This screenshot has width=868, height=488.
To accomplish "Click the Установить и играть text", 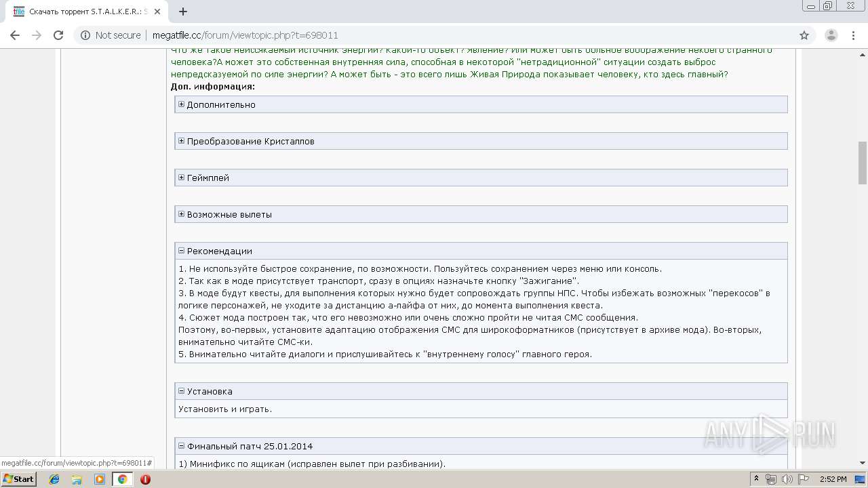I will [x=225, y=409].
